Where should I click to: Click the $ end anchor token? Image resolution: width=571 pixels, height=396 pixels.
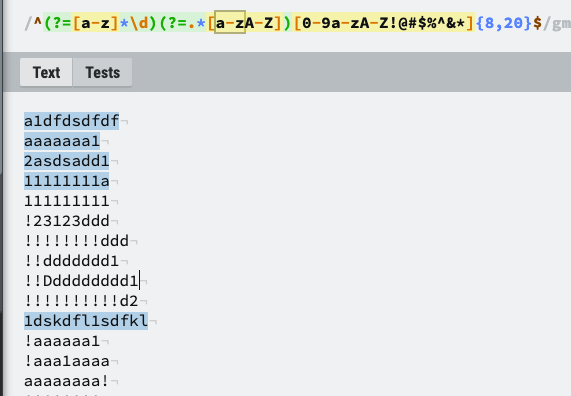537,23
